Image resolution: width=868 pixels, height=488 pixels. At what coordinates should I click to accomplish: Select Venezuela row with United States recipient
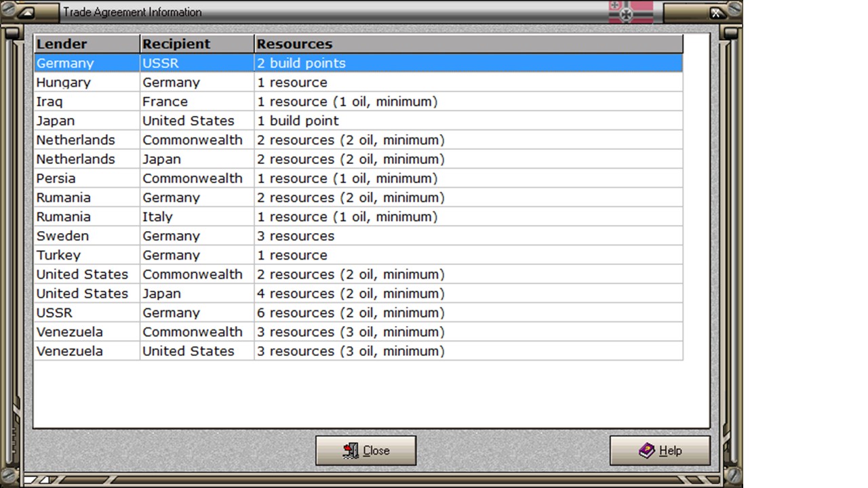(x=358, y=351)
